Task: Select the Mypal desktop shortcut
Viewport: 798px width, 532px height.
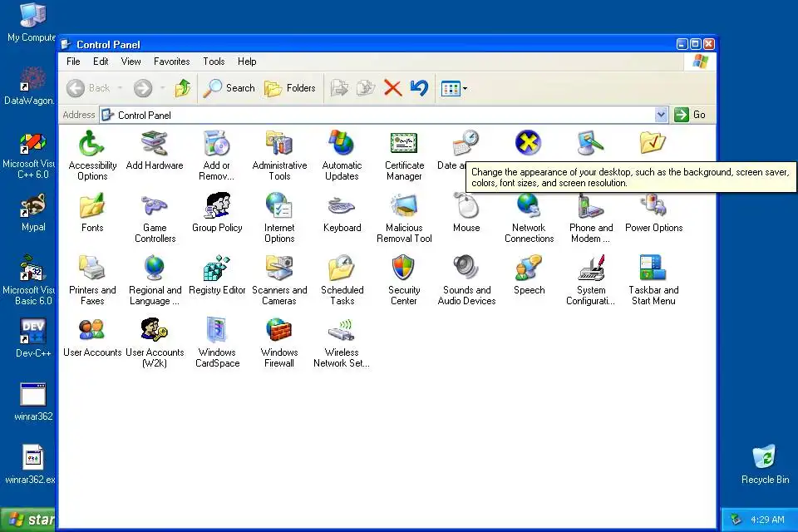Action: (33, 212)
